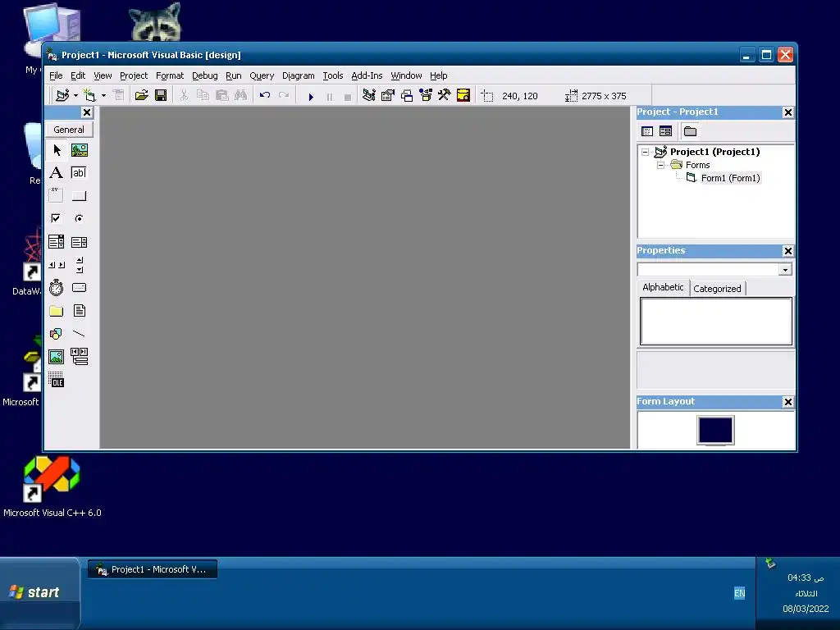Show the Toolbox via hammer-wrench icon
This screenshot has width=840, height=630.
444,95
